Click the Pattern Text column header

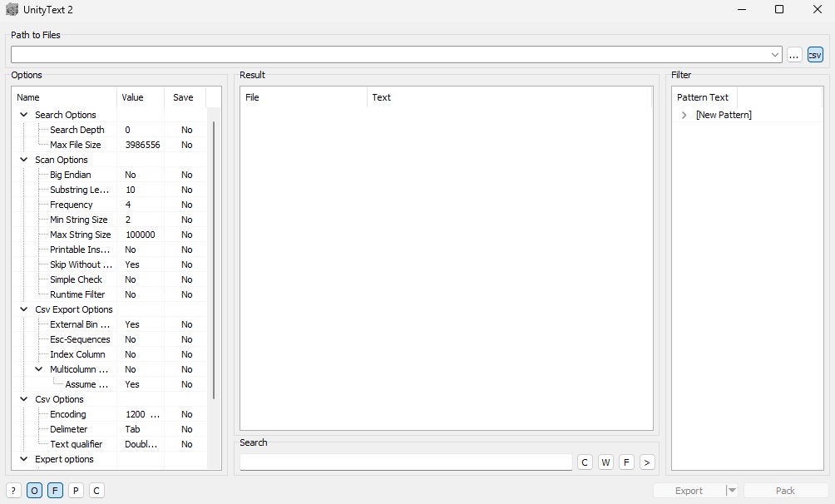coord(704,97)
